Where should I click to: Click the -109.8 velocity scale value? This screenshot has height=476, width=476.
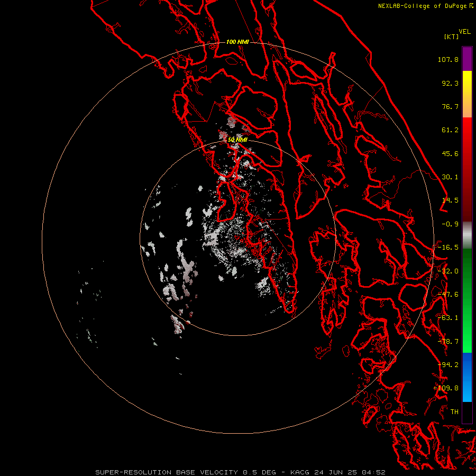tap(446, 388)
